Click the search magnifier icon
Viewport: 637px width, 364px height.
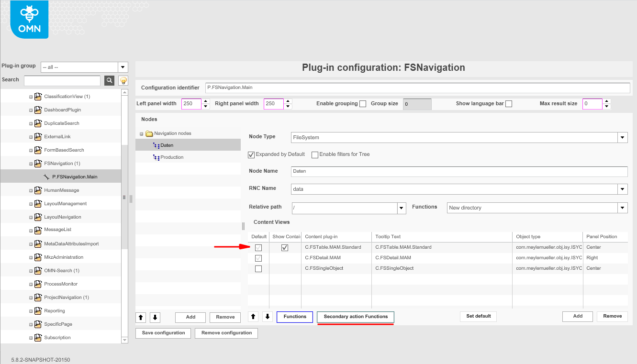(x=109, y=80)
